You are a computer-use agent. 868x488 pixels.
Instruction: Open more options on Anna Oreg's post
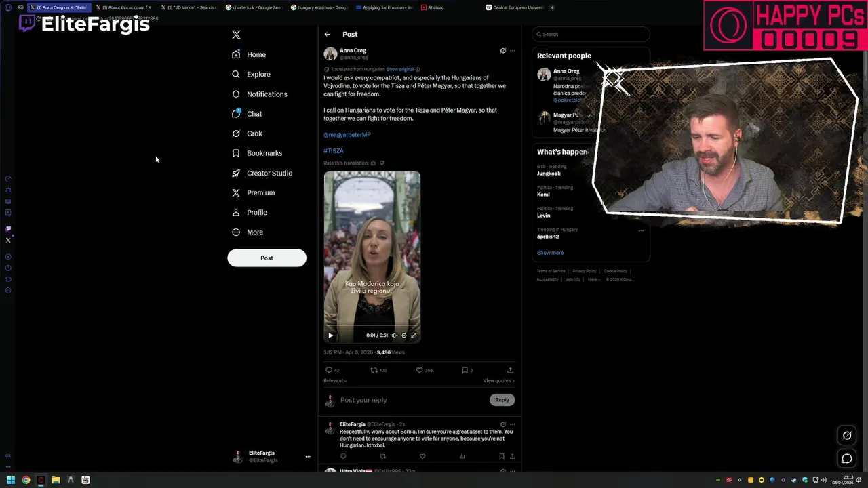coord(512,50)
